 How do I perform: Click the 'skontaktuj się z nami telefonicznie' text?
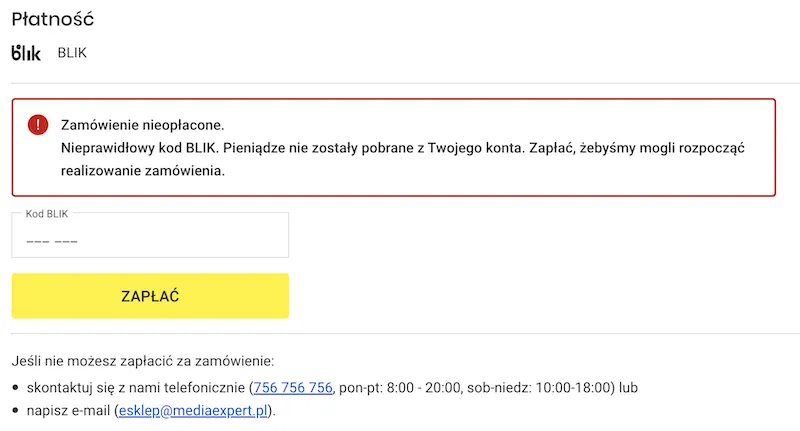(136, 387)
